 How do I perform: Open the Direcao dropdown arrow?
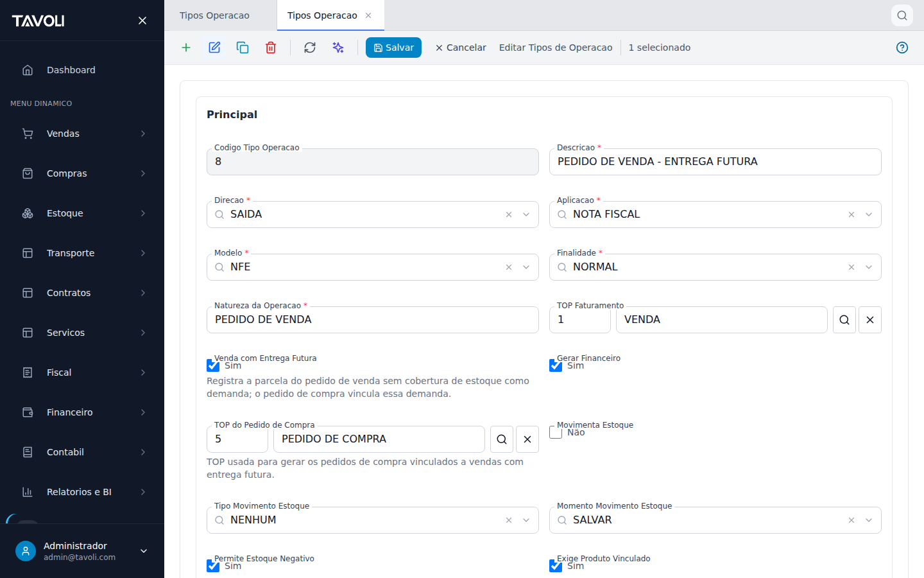click(x=526, y=215)
